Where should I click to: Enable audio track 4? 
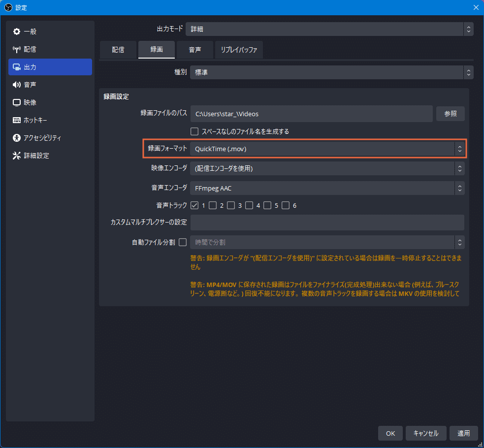coord(249,205)
